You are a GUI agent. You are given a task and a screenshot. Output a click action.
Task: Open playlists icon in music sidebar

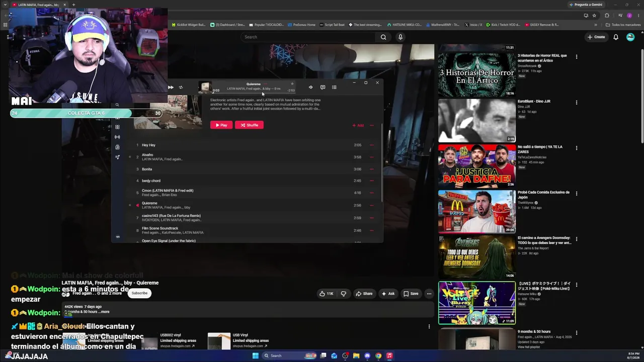pyautogui.click(x=117, y=157)
